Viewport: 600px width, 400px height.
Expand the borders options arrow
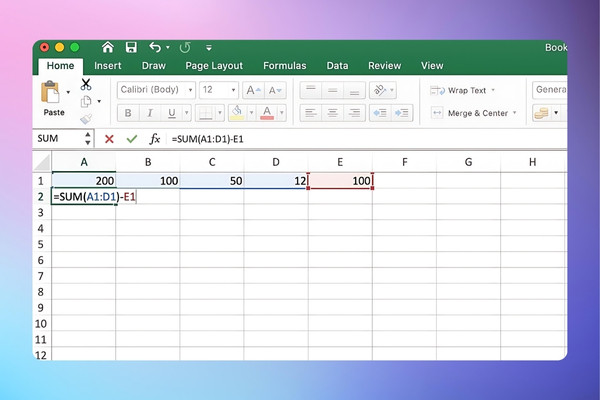tap(220, 113)
